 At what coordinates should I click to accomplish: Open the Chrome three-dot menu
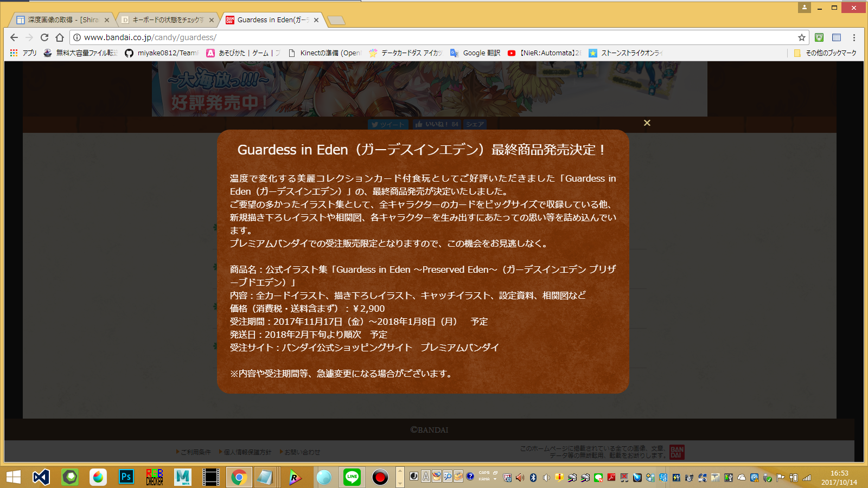854,37
